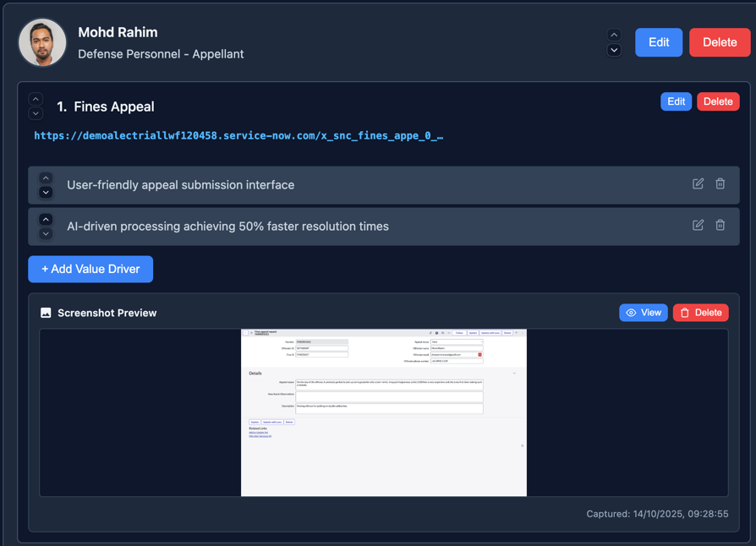The width and height of the screenshot is (756, 546).
Task: Click the trash icon on the AI-driven processing driver
Action: (720, 225)
